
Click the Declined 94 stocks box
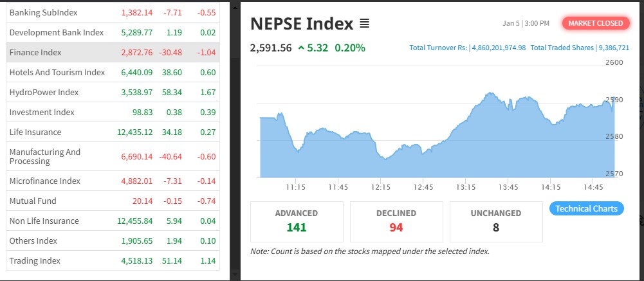coord(396,221)
